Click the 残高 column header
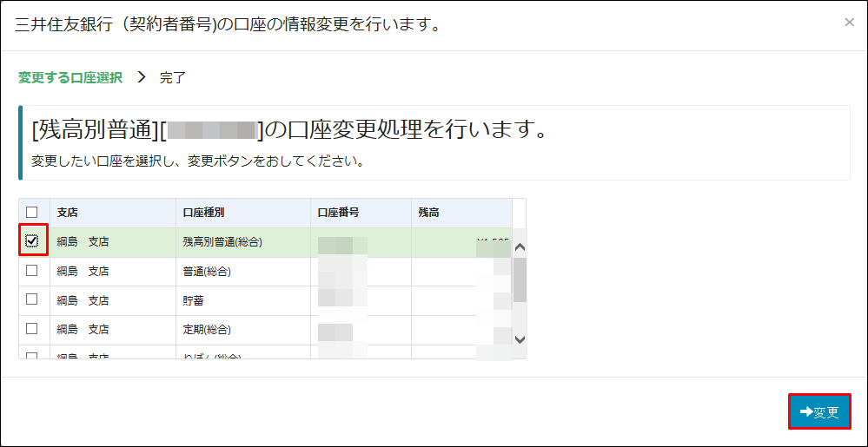 (x=461, y=213)
